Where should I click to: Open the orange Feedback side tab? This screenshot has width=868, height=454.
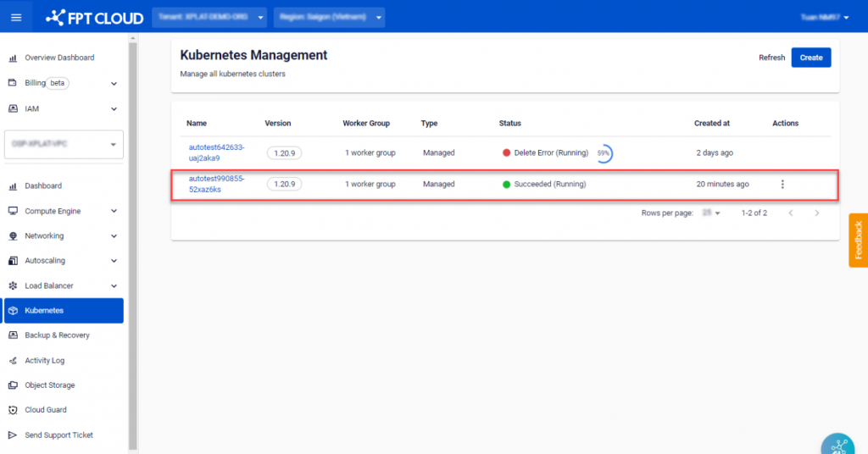[858, 240]
